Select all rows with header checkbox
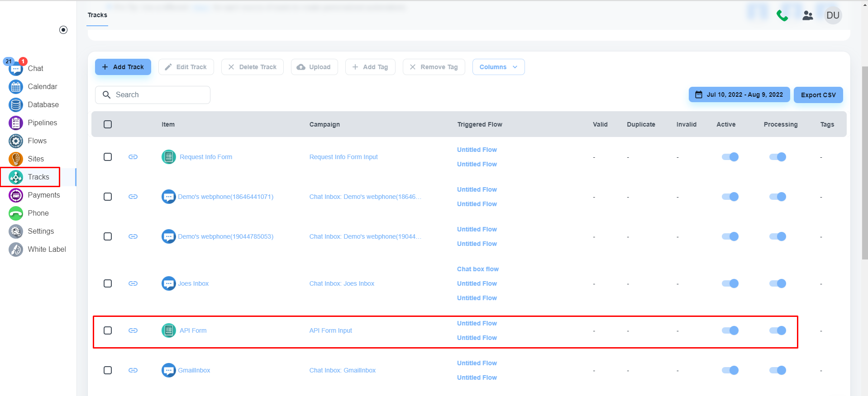This screenshot has height=396, width=868. 108,124
